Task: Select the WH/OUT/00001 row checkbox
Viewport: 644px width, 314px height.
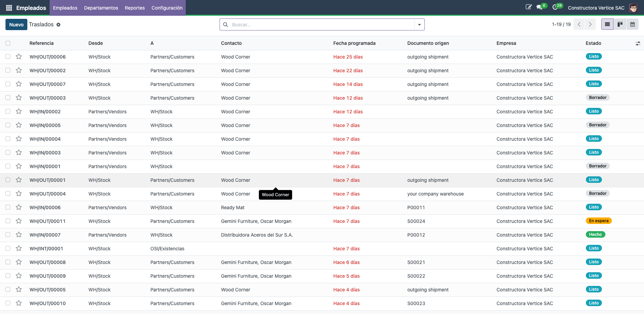Action: point(8,180)
